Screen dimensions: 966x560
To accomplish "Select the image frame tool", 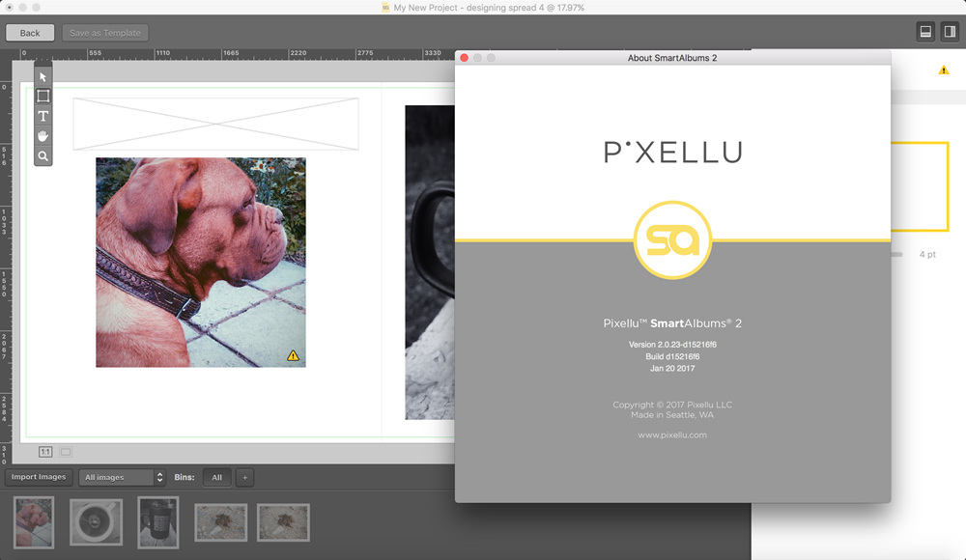I will (43, 97).
